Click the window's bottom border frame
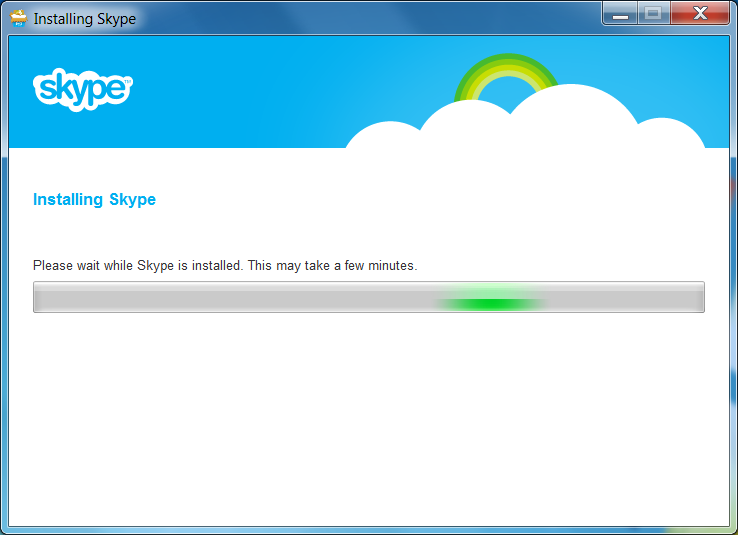 (x=368, y=530)
